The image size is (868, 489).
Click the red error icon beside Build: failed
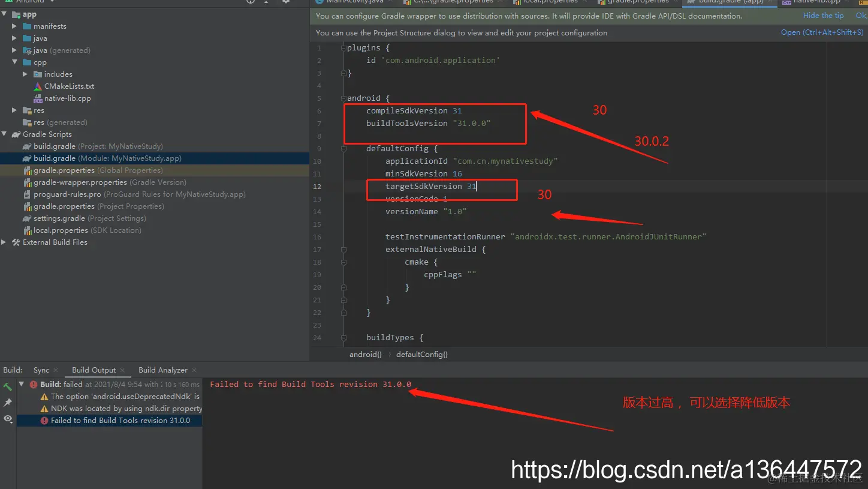point(34,385)
